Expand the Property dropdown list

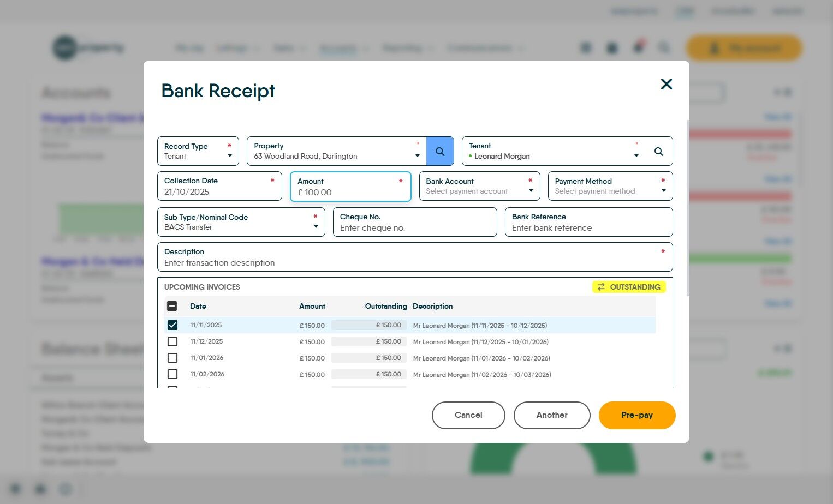click(x=418, y=156)
